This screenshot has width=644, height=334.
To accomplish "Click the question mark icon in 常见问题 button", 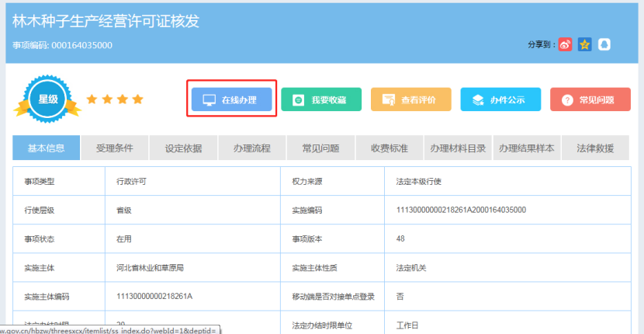I will click(x=567, y=100).
